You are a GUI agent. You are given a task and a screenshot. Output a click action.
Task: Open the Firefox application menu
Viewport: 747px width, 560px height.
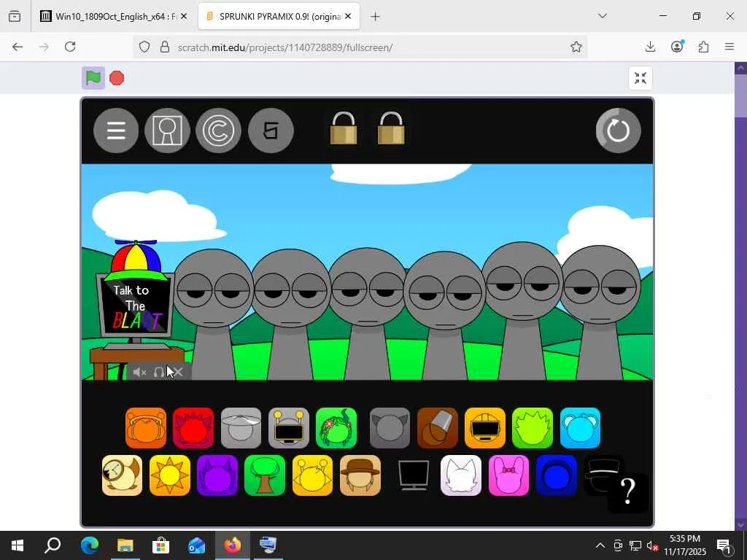click(x=729, y=47)
